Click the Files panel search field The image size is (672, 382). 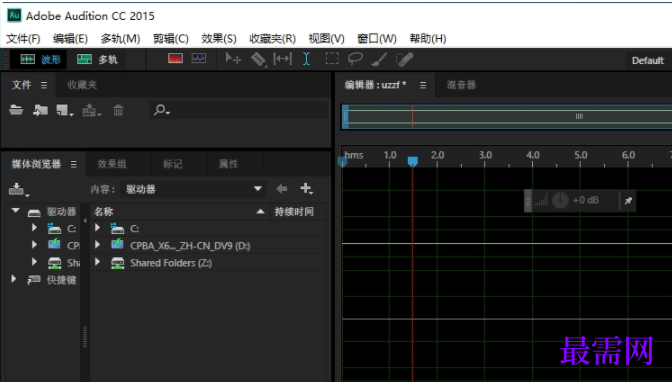pos(238,110)
